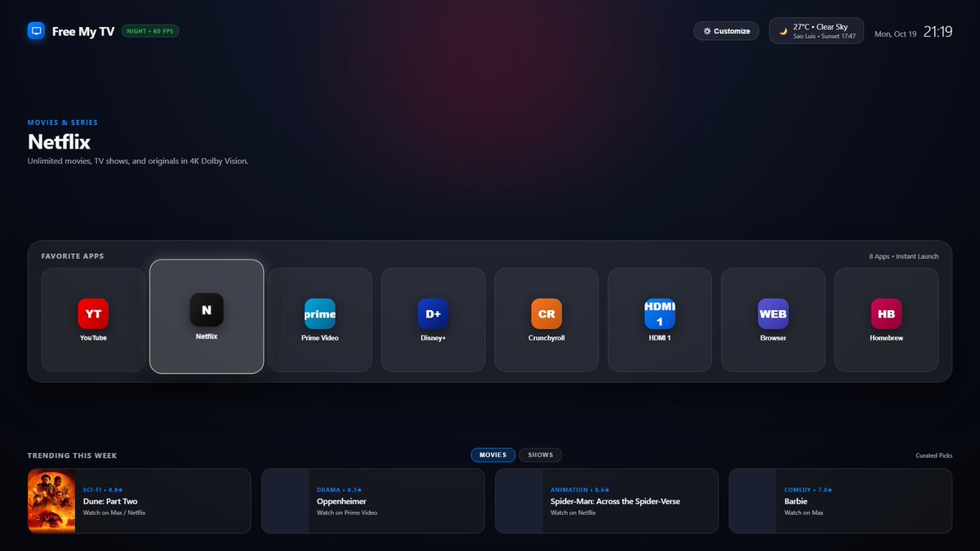Open the Disney+ app icon
980x551 pixels.
pos(433,313)
